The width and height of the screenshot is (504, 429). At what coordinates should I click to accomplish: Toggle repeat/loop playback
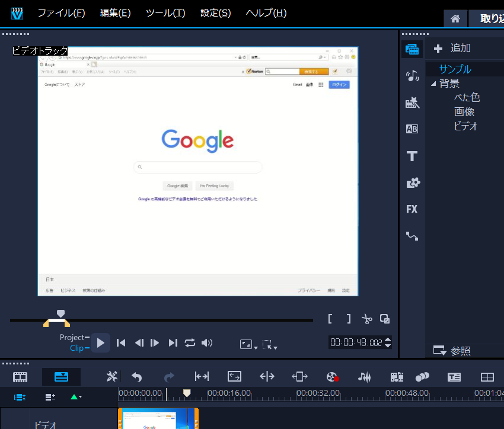click(x=190, y=343)
